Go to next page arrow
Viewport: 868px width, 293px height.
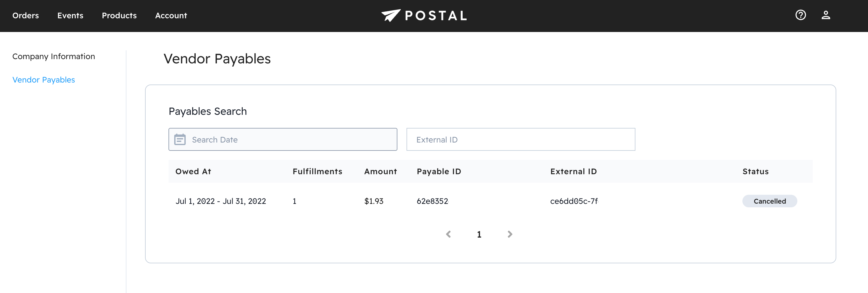coord(510,234)
